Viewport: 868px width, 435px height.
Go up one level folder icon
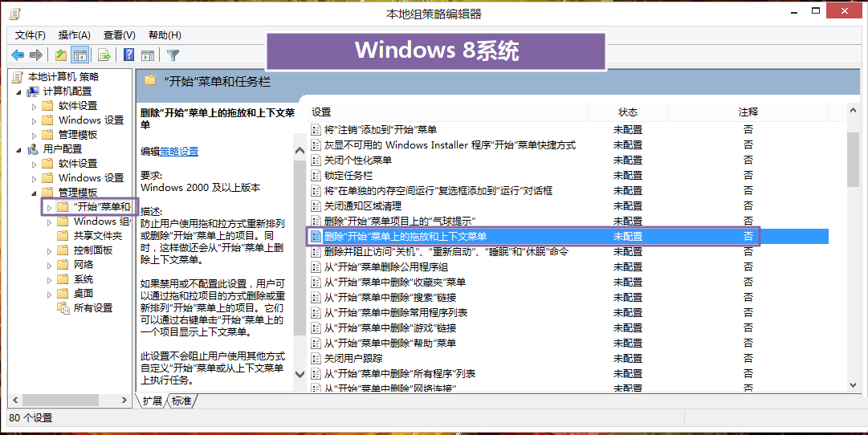pyautogui.click(x=61, y=55)
